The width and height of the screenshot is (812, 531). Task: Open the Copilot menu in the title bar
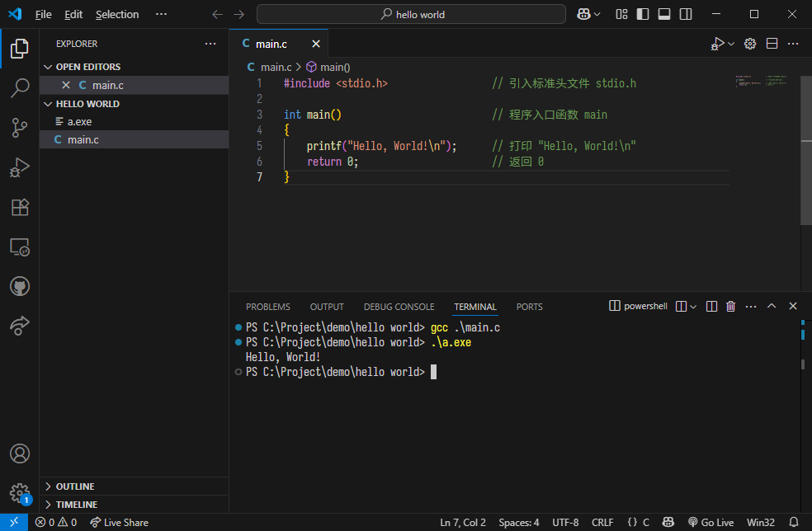[588, 13]
